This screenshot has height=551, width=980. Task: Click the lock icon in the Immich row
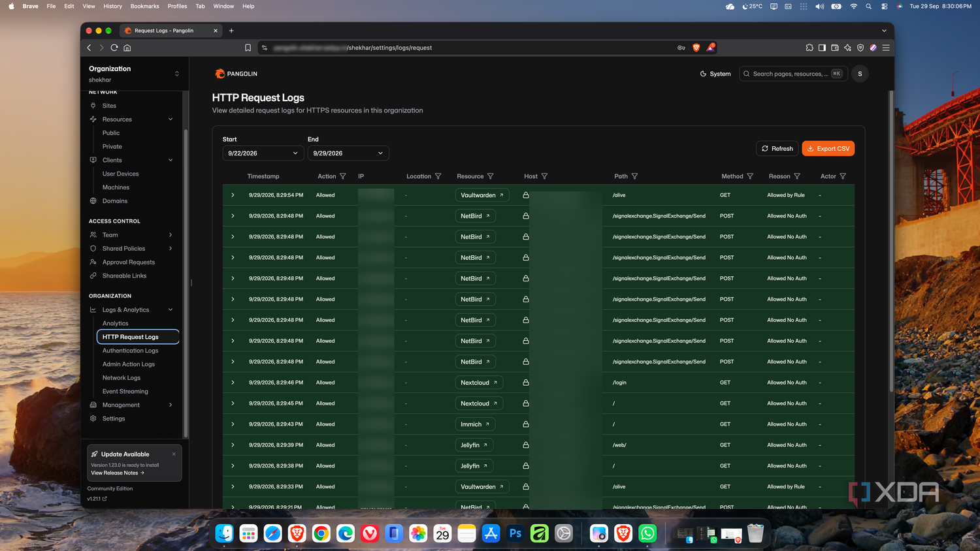pyautogui.click(x=526, y=424)
